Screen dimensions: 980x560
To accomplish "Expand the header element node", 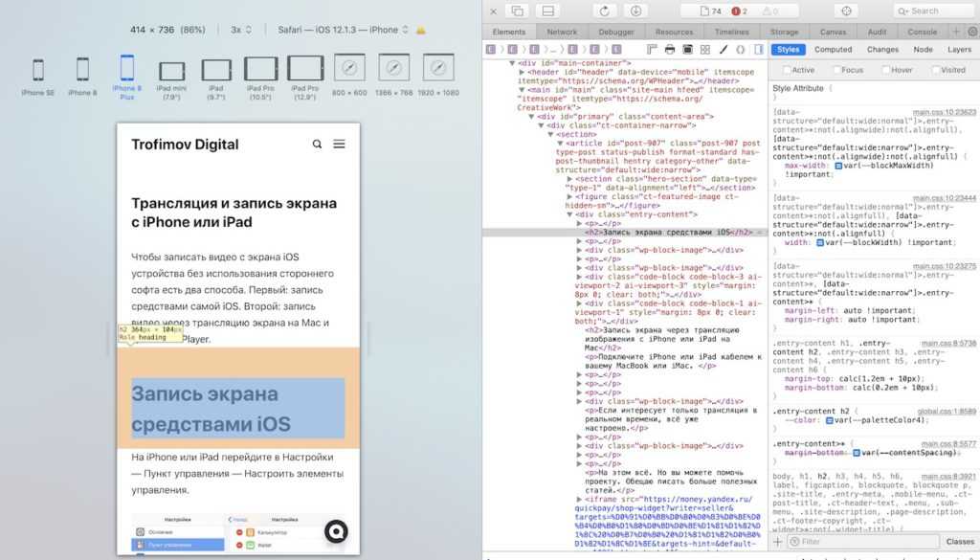I will click(x=522, y=72).
